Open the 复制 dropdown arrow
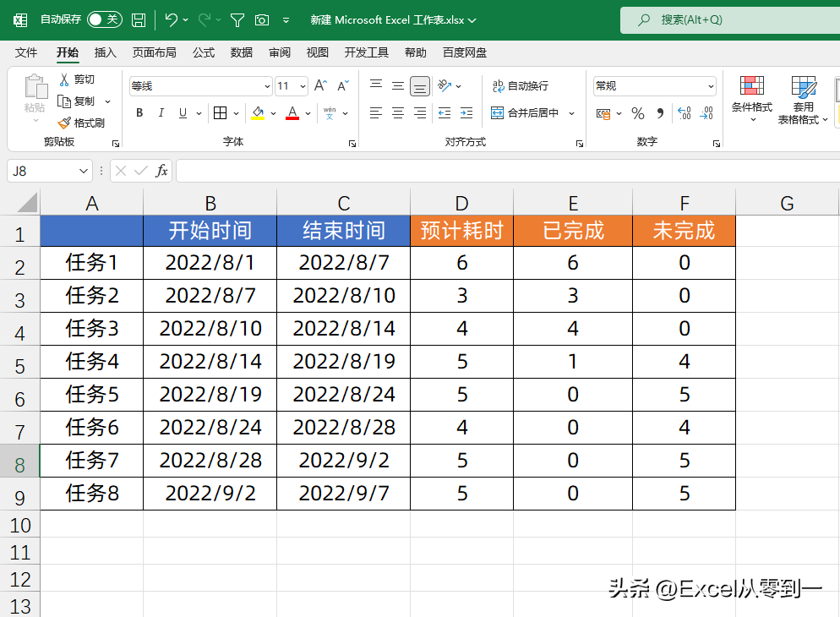Screen dimensions: 840x617 pyautogui.click(x=107, y=101)
